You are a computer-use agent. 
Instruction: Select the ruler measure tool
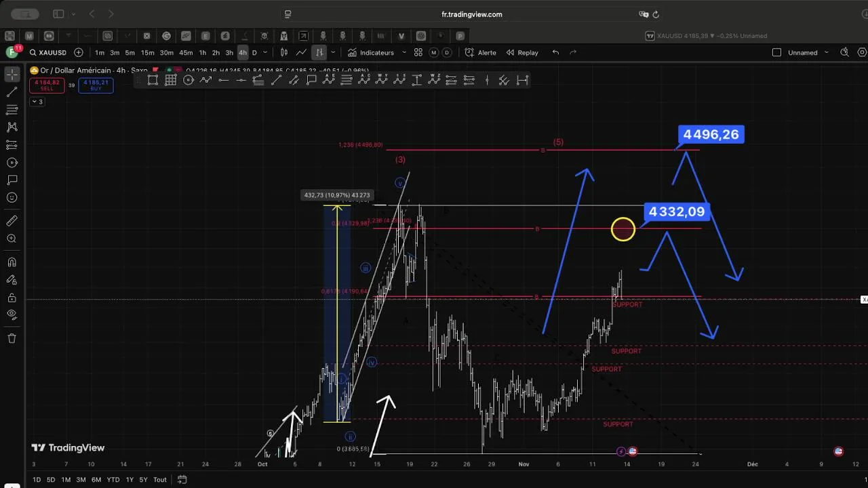pos(12,221)
